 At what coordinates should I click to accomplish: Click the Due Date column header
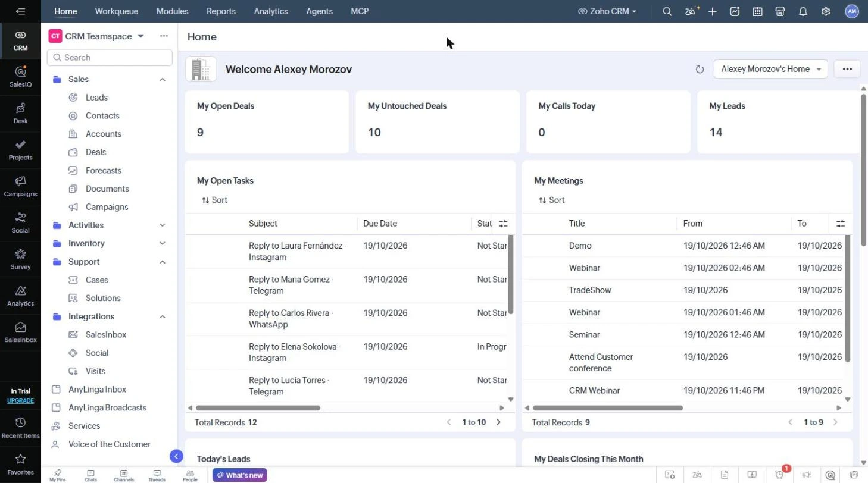pos(380,224)
